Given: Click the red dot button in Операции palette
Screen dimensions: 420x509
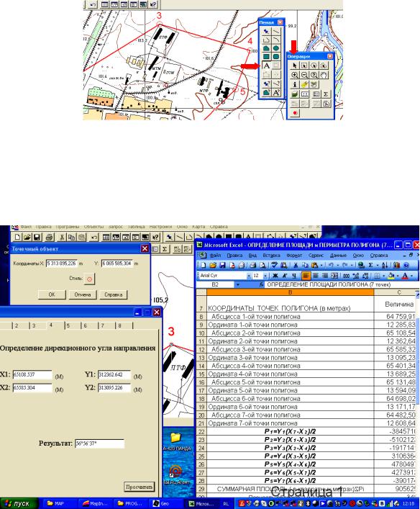Looking at the screenshot, I should (294, 113).
